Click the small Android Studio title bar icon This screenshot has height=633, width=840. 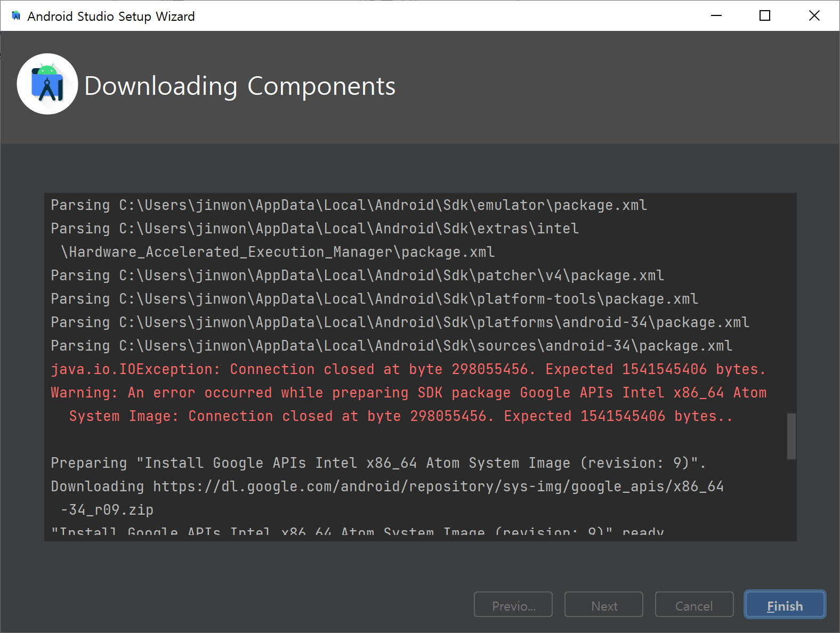tap(16, 16)
